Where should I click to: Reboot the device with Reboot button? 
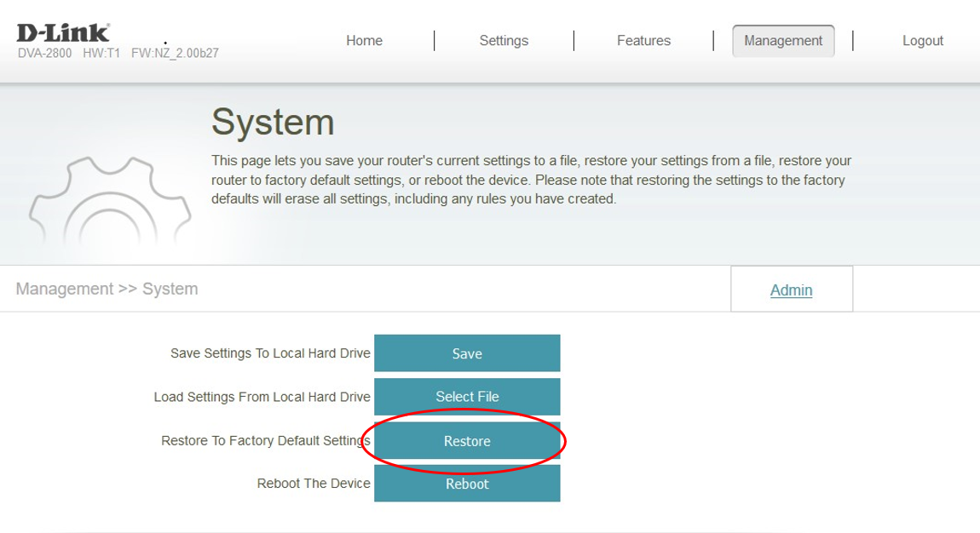pyautogui.click(x=467, y=484)
